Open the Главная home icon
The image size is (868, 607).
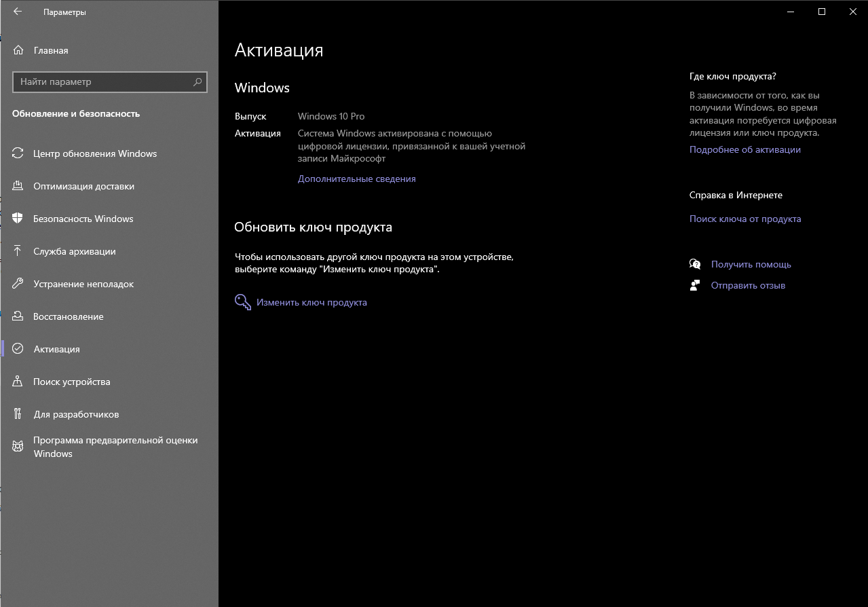click(x=18, y=50)
